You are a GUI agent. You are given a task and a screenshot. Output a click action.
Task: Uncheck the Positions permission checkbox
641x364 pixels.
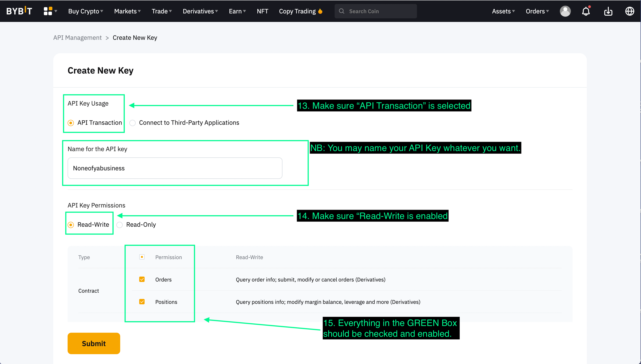point(142,302)
